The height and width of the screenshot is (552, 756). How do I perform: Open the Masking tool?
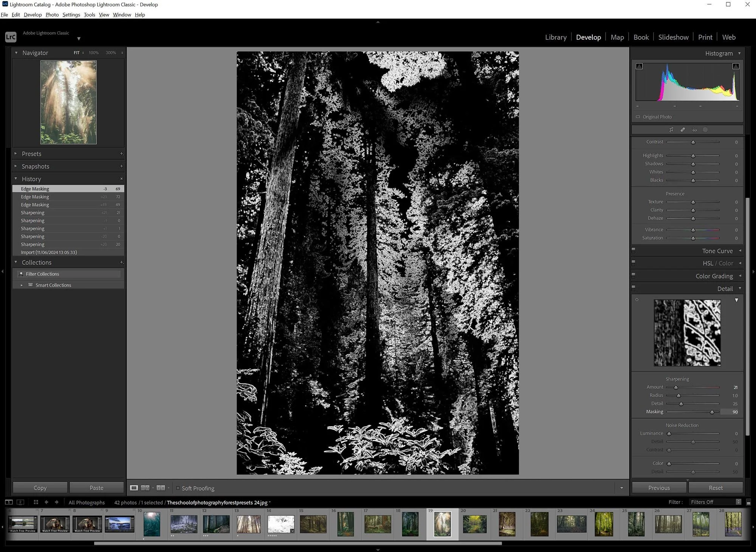click(705, 130)
